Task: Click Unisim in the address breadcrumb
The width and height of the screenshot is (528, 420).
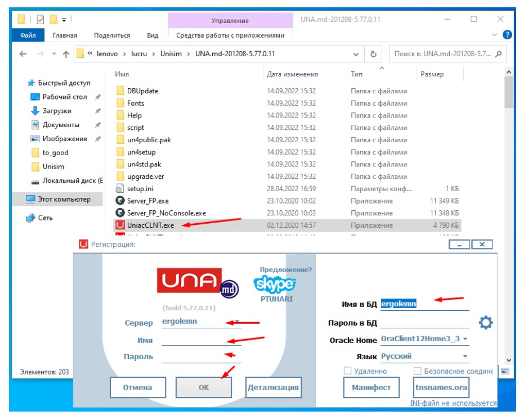Action: click(x=171, y=54)
